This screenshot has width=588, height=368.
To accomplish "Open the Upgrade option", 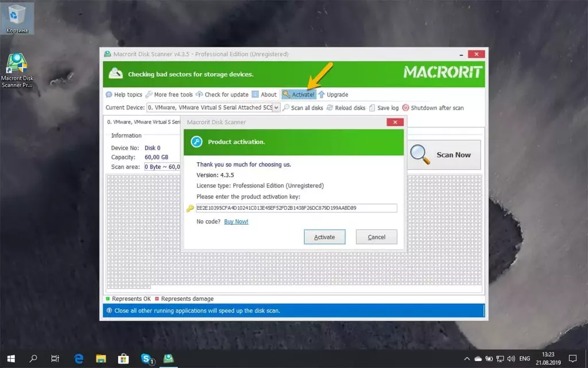I will (x=333, y=95).
